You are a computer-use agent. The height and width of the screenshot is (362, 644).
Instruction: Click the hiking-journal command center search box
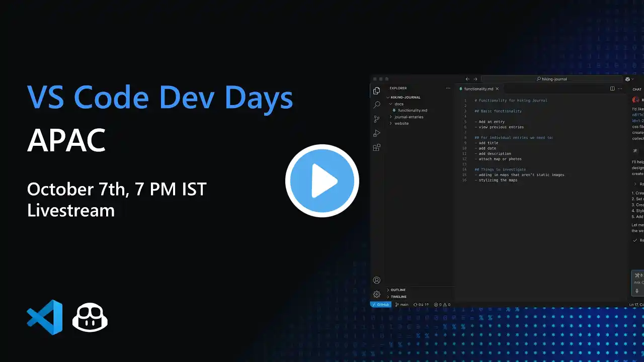[x=551, y=79]
